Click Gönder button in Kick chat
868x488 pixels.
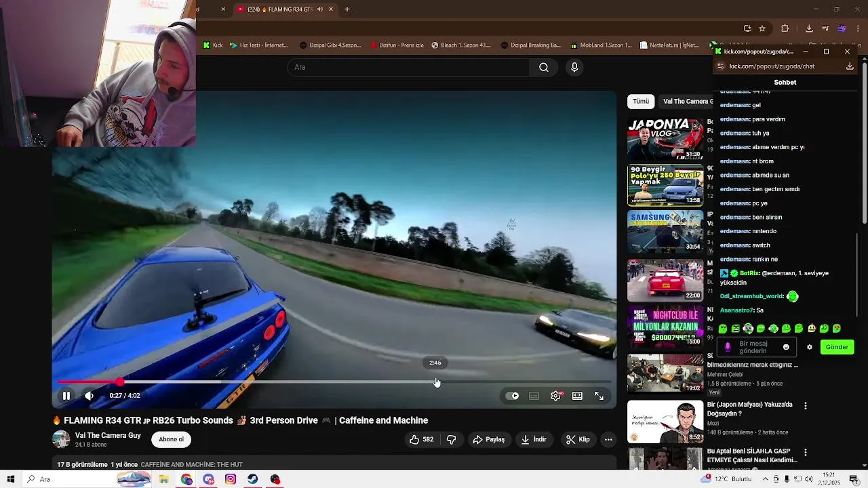pos(837,347)
